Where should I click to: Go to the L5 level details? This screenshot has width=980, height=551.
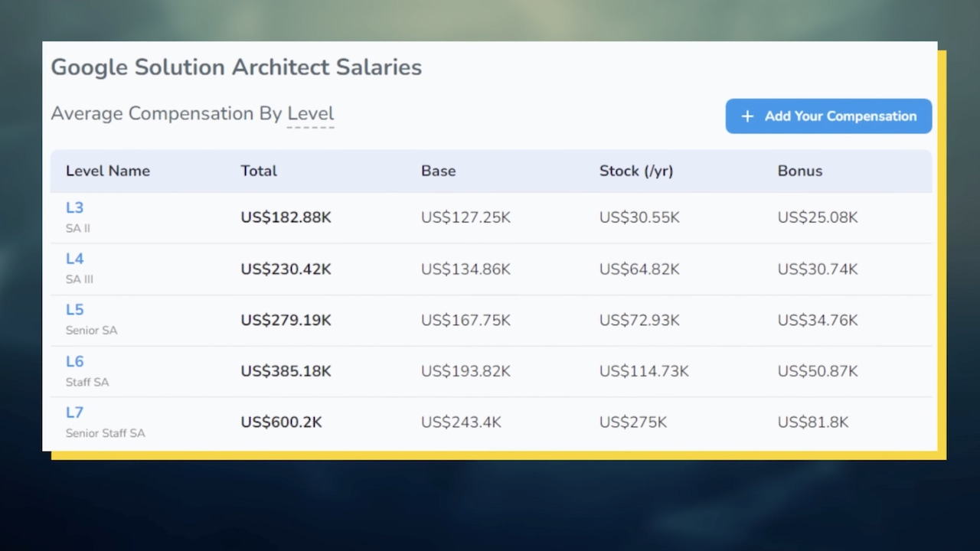(74, 310)
